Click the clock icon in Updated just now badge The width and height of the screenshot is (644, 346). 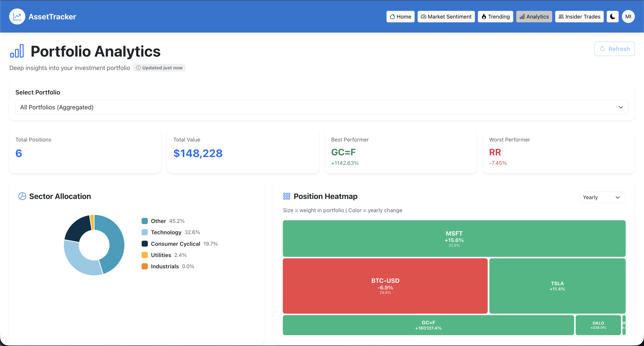(138, 68)
